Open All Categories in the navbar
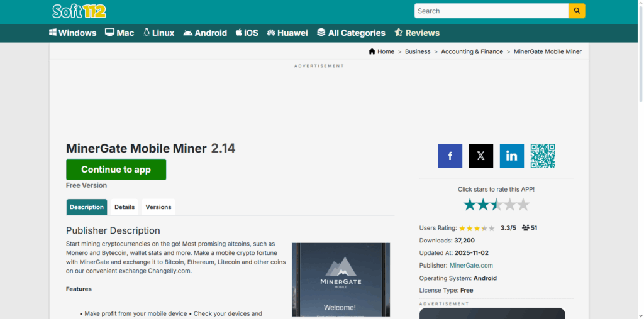Image resolution: width=644 pixels, height=319 pixels. (351, 33)
